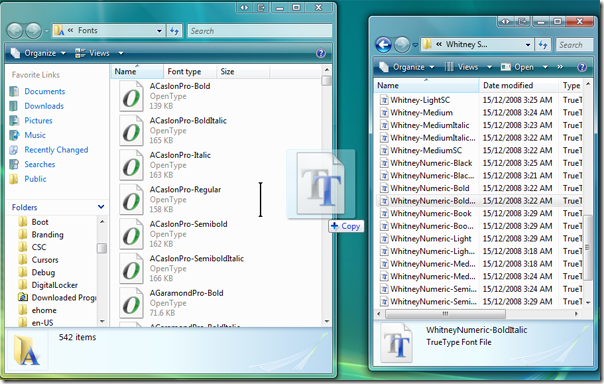Select ACaslonPro-Bold font icon
Image resolution: width=604 pixels, height=384 pixels.
point(131,96)
